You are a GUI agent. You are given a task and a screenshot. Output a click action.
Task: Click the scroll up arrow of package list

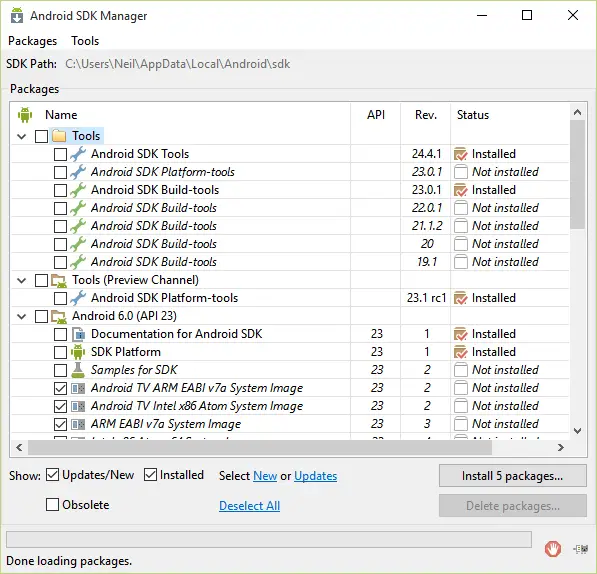(577, 112)
